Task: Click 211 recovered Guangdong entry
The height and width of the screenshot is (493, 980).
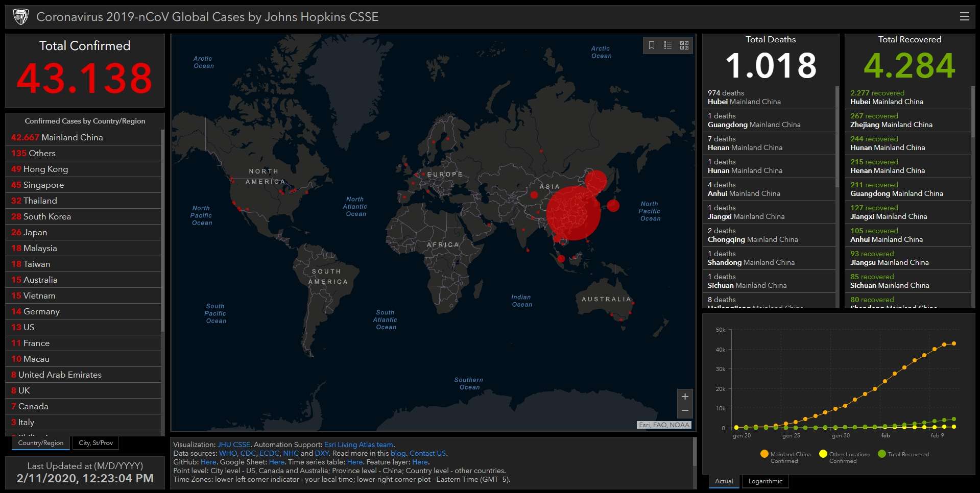Action: tap(908, 189)
